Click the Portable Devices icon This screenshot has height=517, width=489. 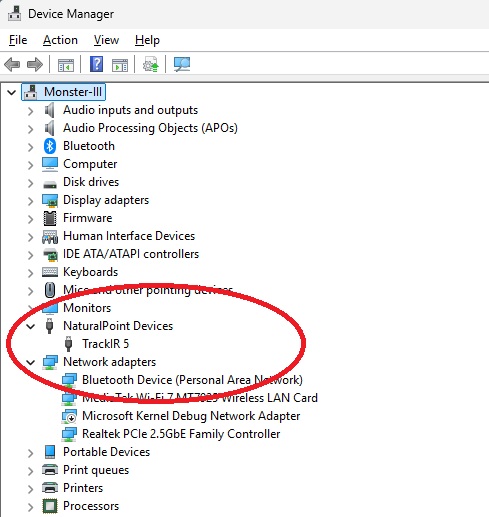point(50,452)
